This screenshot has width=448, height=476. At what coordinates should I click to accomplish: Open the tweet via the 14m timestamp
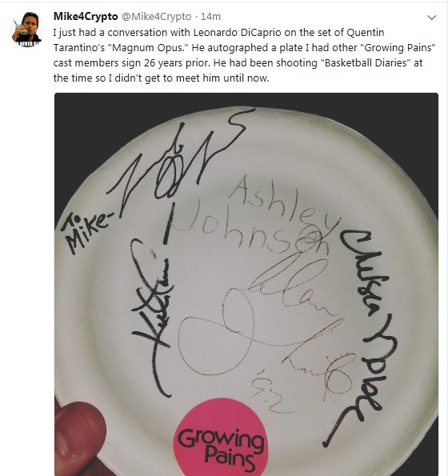210,16
